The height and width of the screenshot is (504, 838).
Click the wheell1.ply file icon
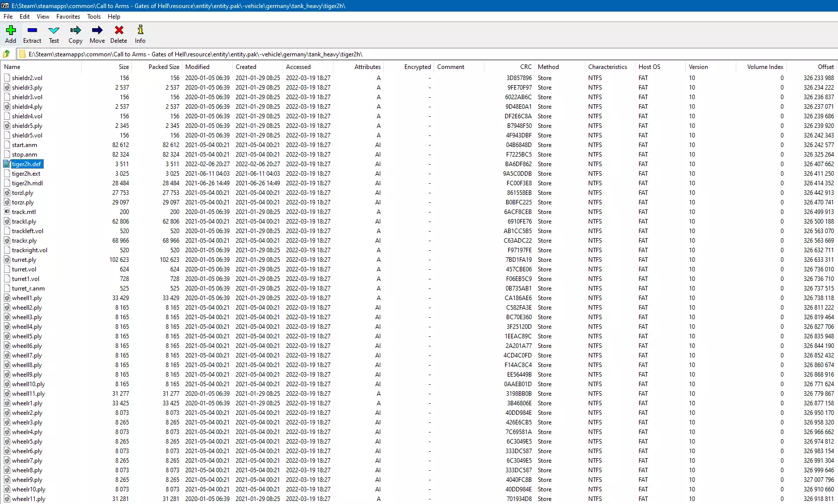coord(7,298)
